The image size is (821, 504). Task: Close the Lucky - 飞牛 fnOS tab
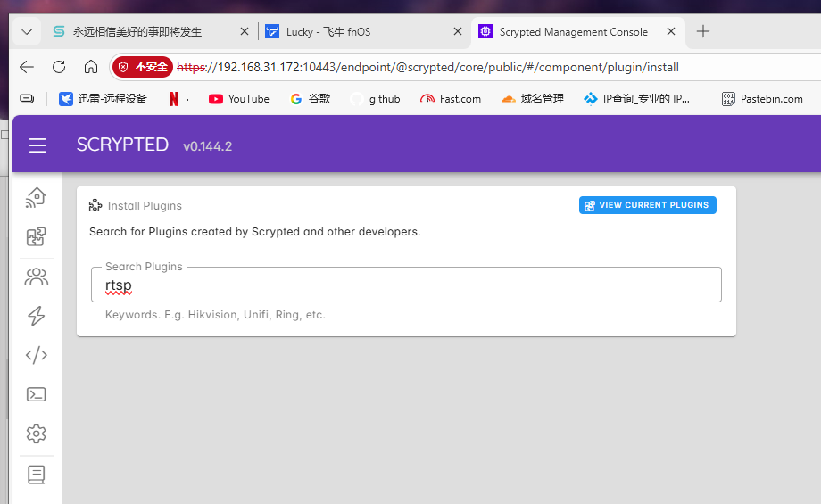(458, 31)
